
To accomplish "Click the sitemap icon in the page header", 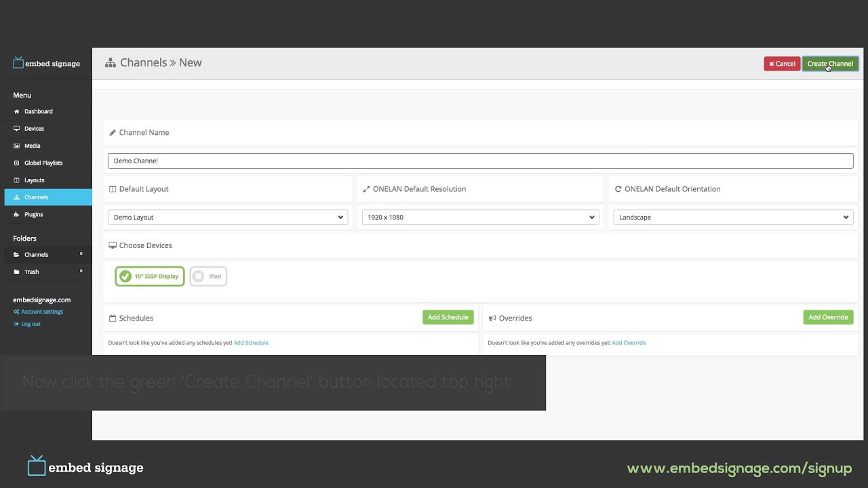I will [111, 63].
